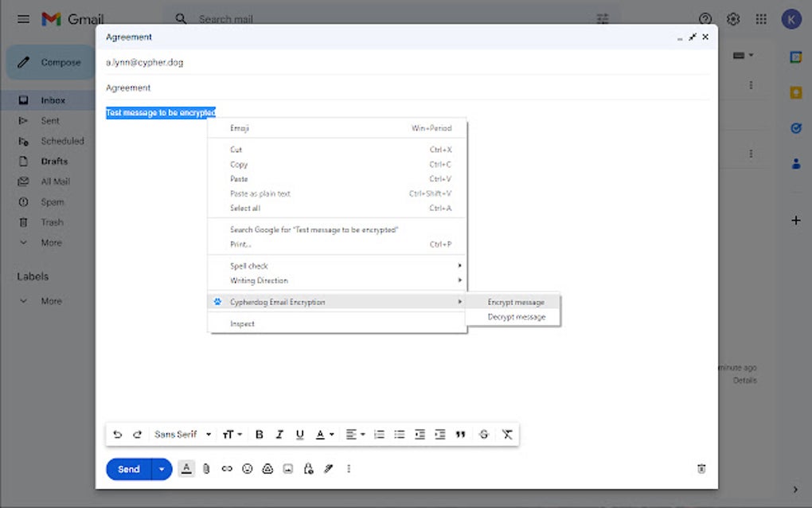Open Google Calendar in the side panel
Image resolution: width=812 pixels, height=508 pixels.
(x=794, y=57)
